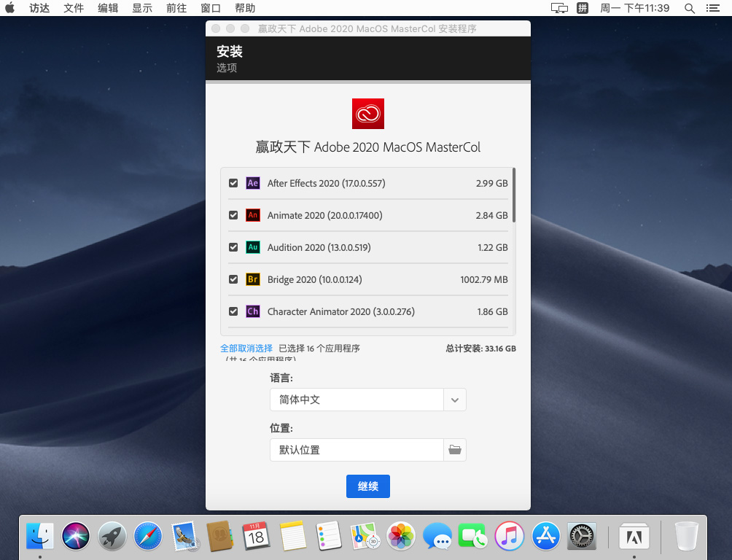The width and height of the screenshot is (732, 560).
Task: Click the Character Animator Ch icon
Action: pyautogui.click(x=252, y=311)
